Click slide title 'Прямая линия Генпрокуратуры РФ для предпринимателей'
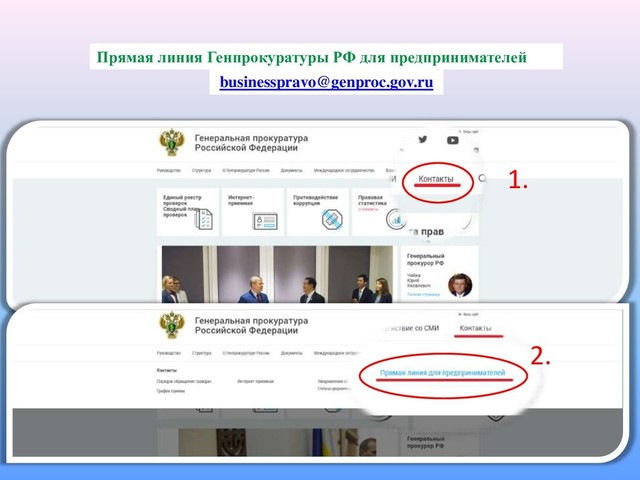The image size is (640, 480). (x=312, y=57)
